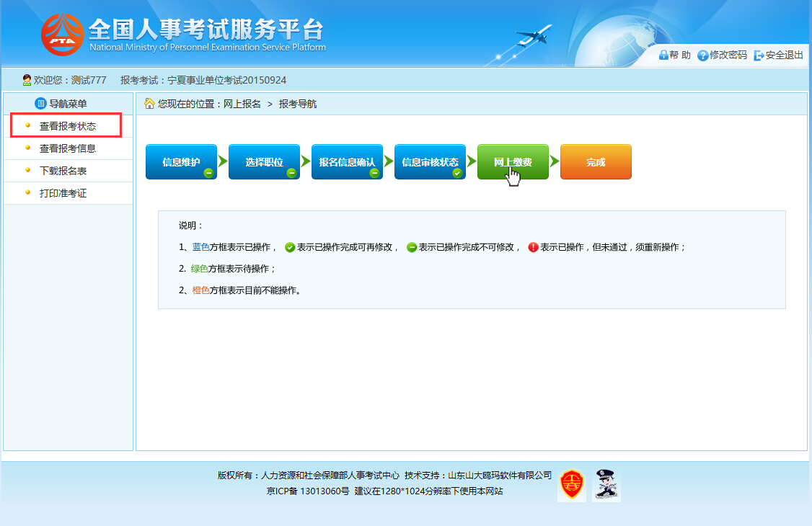Click the 选择职位 step button
The width and height of the screenshot is (812, 526).
pos(264,162)
